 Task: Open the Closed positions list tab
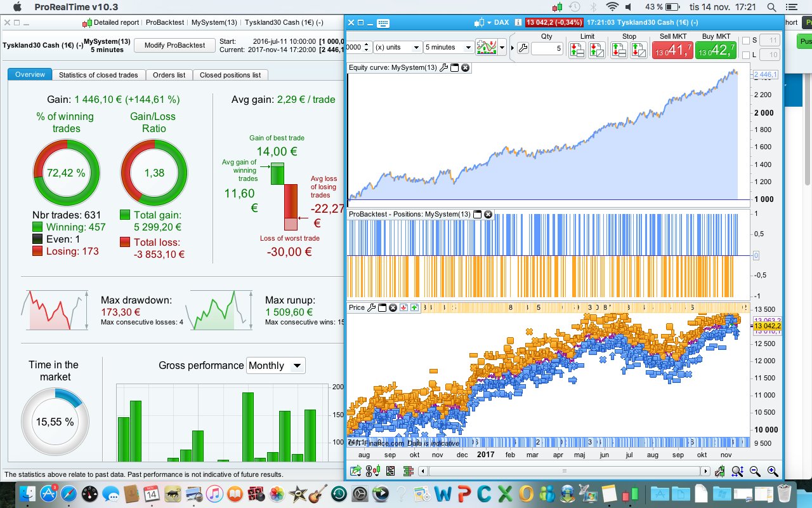[x=230, y=75]
